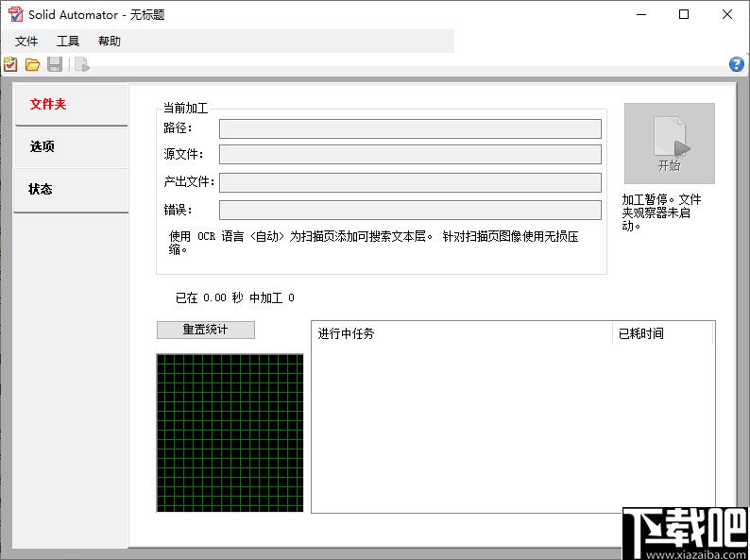Viewport: 750px width, 560px height.
Task: Click the 源文件 input field
Action: [410, 155]
